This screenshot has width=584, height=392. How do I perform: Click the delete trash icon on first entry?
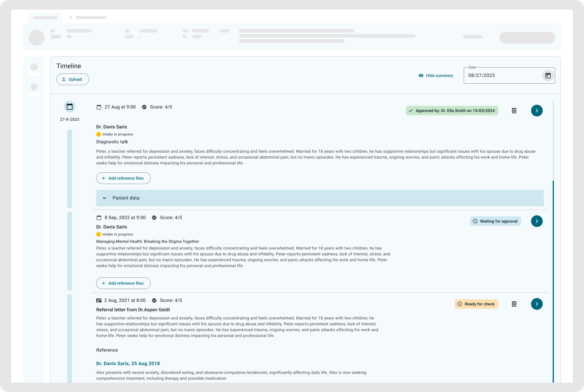tap(514, 111)
